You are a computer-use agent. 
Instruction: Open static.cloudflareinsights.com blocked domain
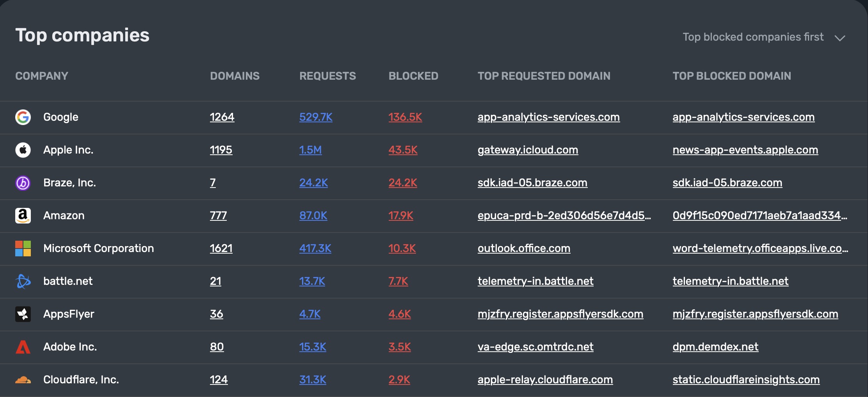click(x=746, y=380)
